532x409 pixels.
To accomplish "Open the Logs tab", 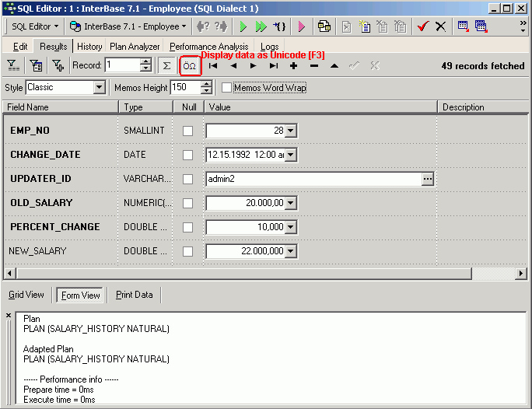I will click(269, 47).
